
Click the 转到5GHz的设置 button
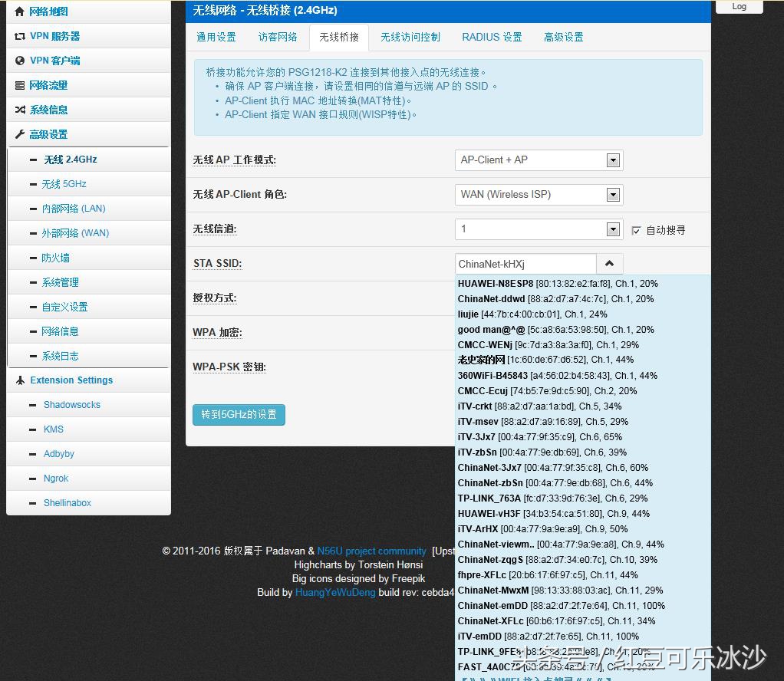[x=239, y=414]
